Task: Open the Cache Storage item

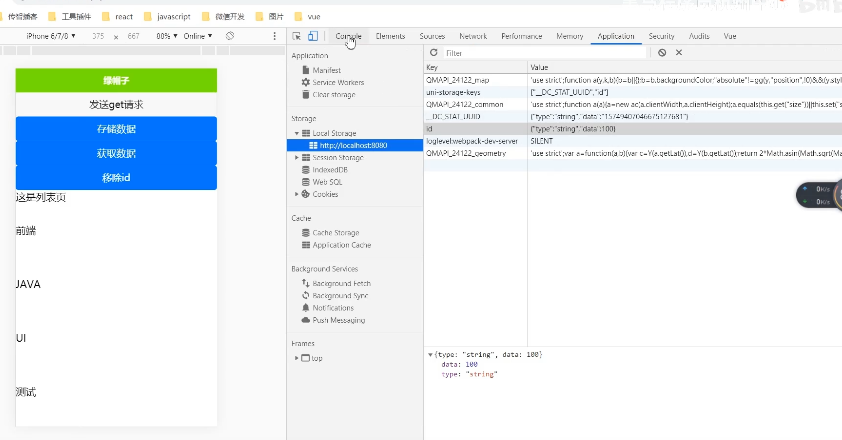Action: pyautogui.click(x=330, y=233)
